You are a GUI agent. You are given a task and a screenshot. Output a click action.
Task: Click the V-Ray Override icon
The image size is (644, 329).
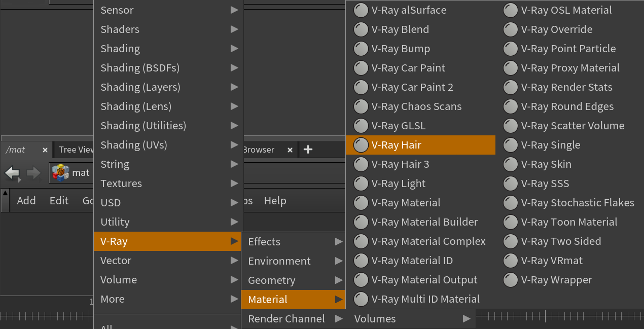pos(511,29)
